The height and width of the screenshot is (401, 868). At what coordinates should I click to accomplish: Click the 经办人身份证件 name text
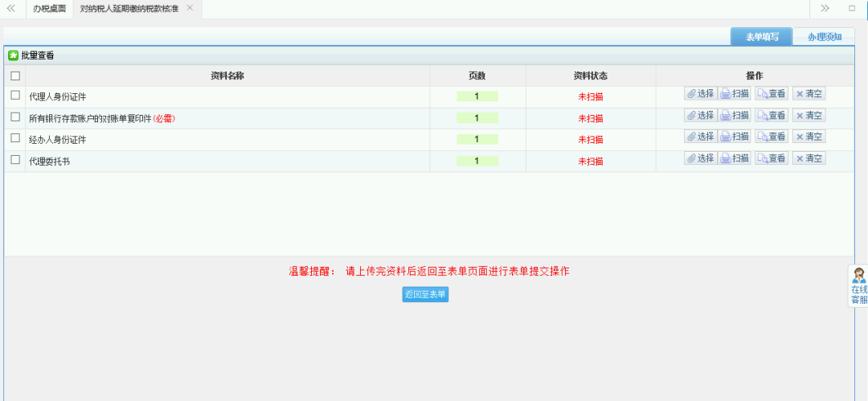coord(58,140)
